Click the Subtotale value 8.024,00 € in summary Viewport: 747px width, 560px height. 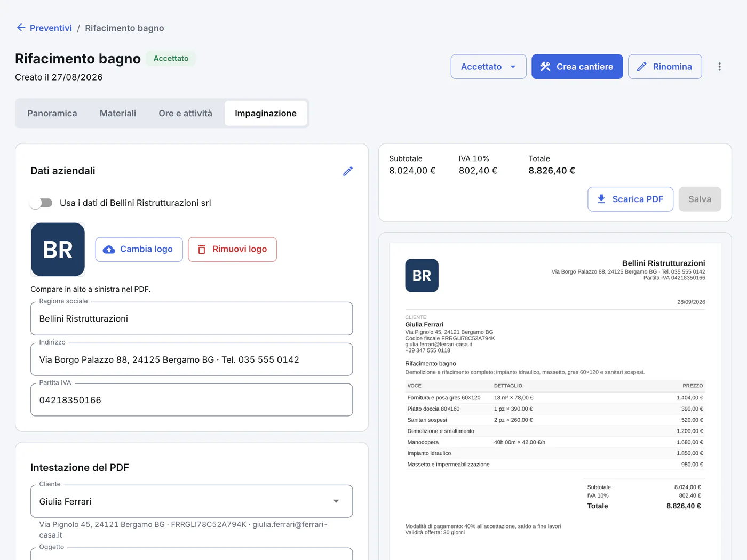coord(412,171)
